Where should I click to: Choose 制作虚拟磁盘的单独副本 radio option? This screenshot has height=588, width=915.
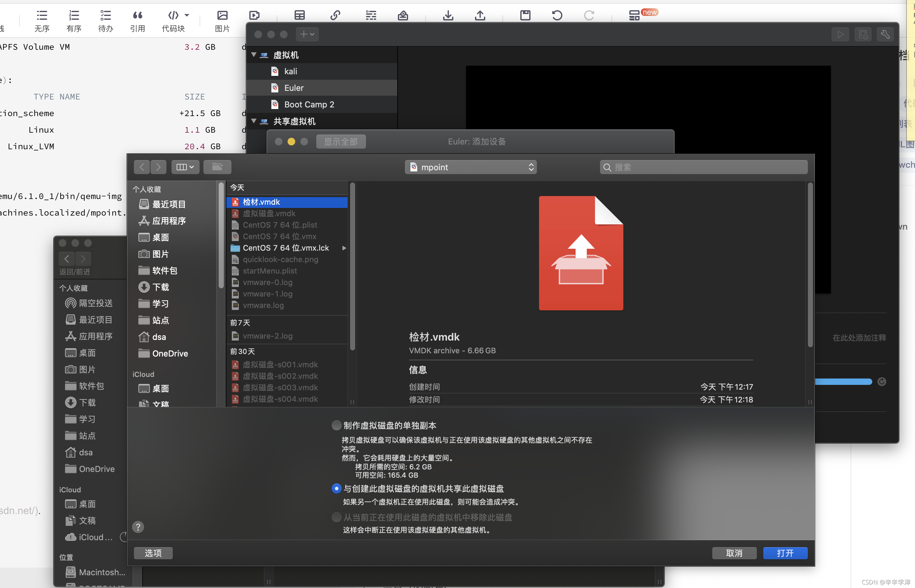336,425
